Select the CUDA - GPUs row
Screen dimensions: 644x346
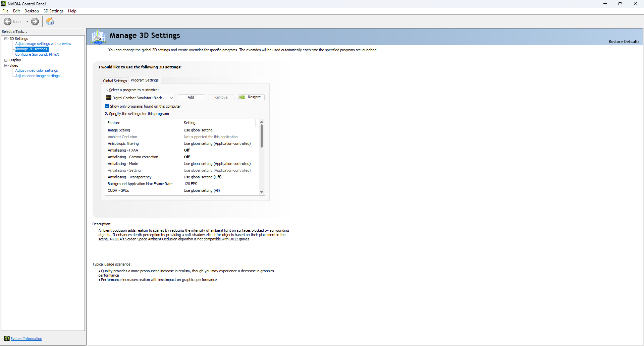coord(182,190)
